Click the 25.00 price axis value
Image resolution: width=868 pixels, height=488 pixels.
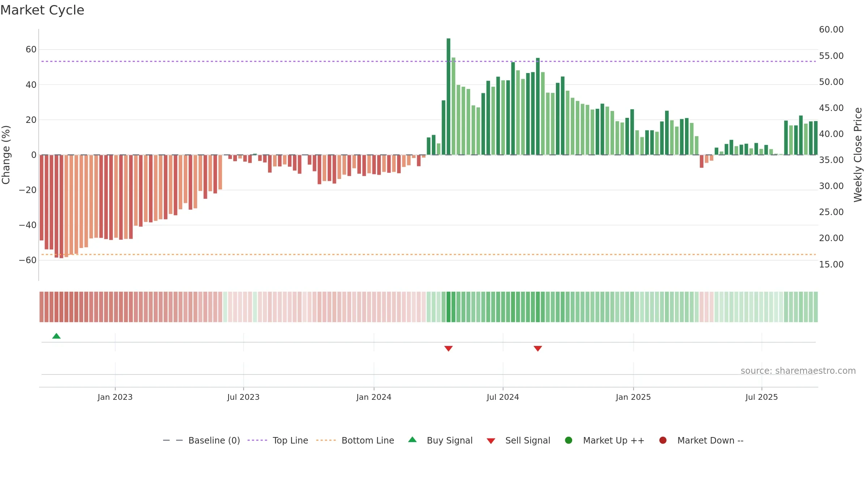click(831, 212)
